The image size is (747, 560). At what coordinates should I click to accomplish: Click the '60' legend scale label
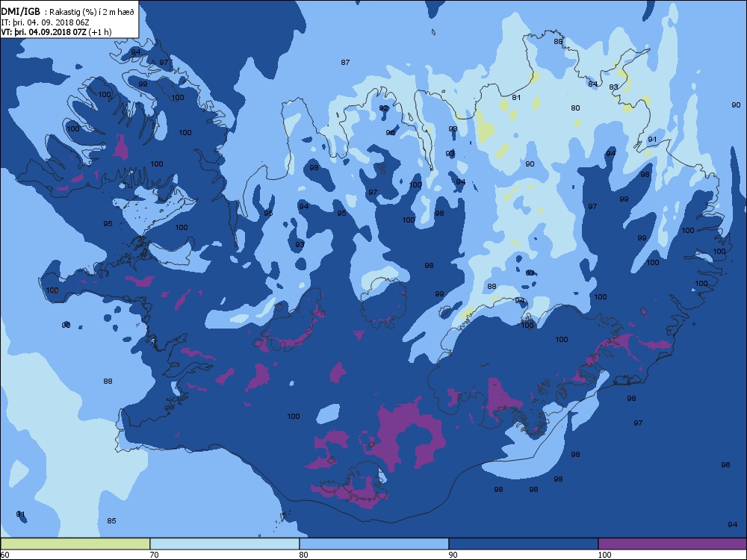[4, 555]
